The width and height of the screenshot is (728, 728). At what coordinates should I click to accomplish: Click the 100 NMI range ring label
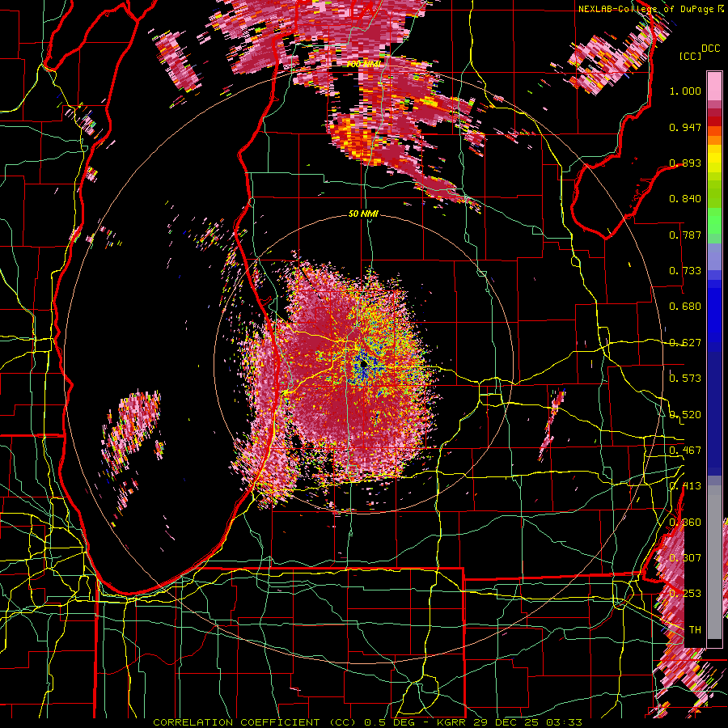[363, 64]
